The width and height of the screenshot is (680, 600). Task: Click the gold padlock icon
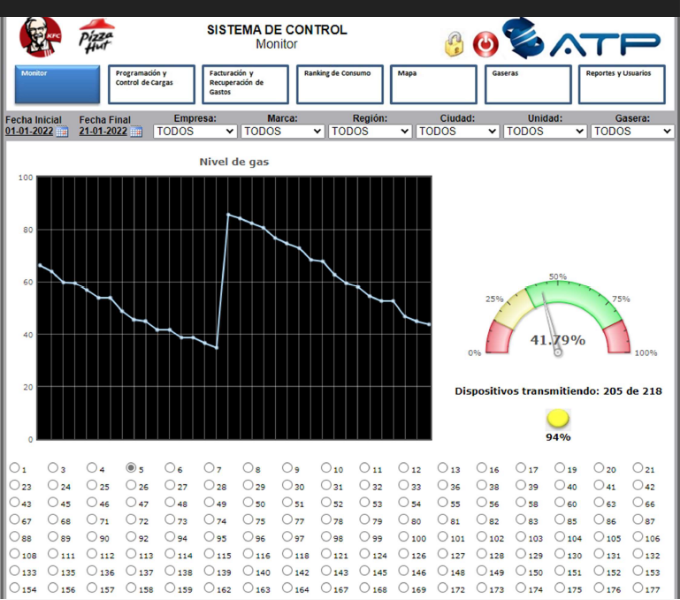point(455,44)
